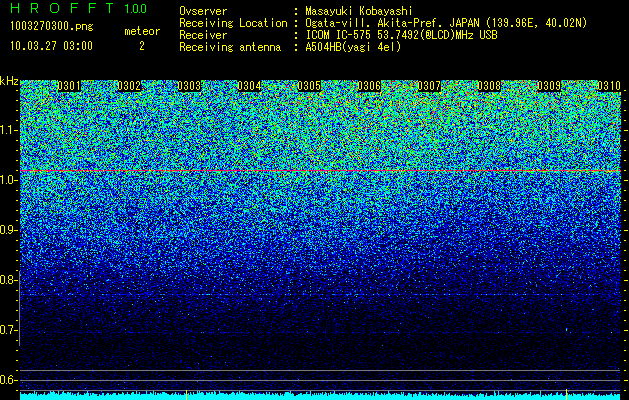Click the 'Receiving antenna' field label
Image resolution: width=629 pixels, height=400 pixels.
pyautogui.click(x=230, y=47)
